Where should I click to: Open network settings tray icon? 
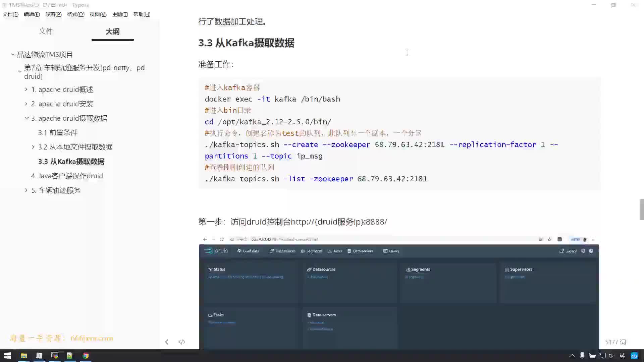click(x=602, y=356)
